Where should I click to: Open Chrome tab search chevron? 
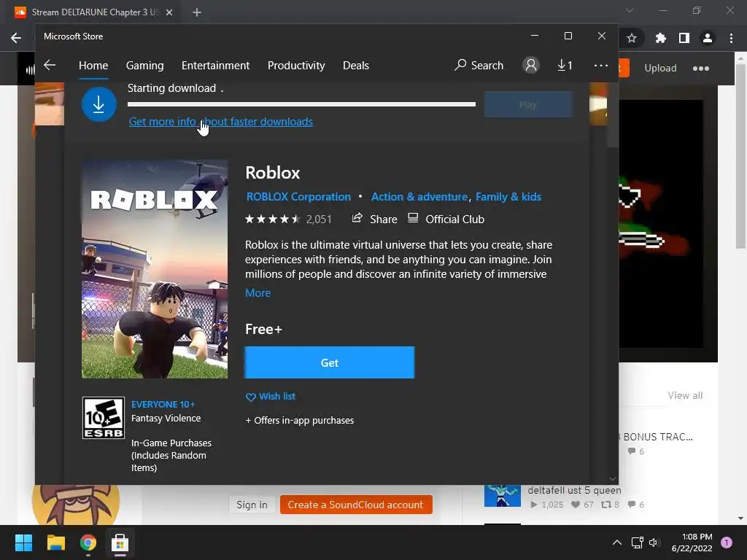point(630,10)
